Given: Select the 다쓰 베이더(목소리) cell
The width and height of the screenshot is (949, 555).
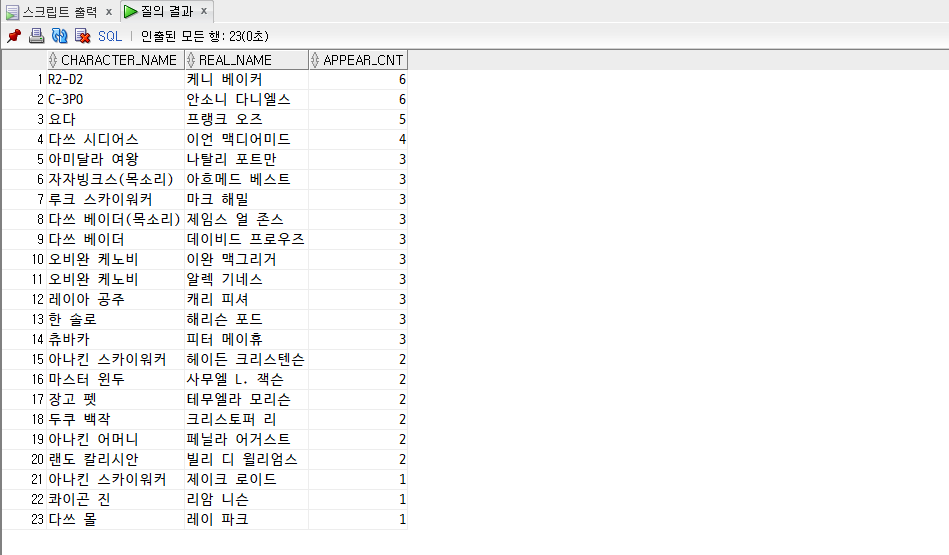Looking at the screenshot, I should click(x=116, y=219).
